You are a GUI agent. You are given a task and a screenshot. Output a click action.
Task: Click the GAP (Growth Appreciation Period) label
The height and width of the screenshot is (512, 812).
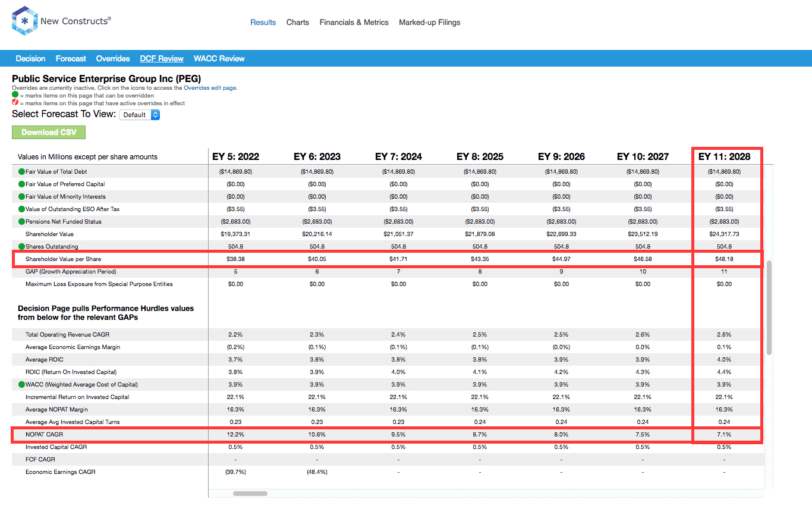pyautogui.click(x=70, y=272)
